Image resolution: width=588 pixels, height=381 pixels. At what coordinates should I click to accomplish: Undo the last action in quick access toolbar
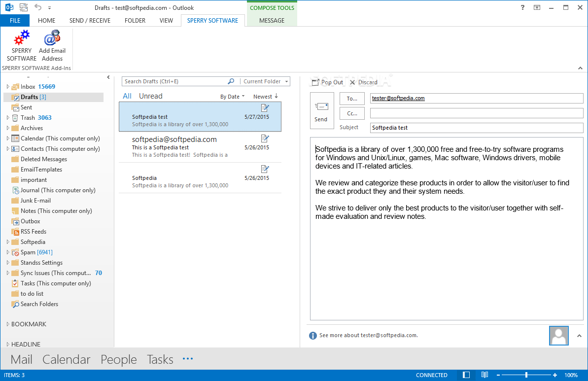(38, 7)
